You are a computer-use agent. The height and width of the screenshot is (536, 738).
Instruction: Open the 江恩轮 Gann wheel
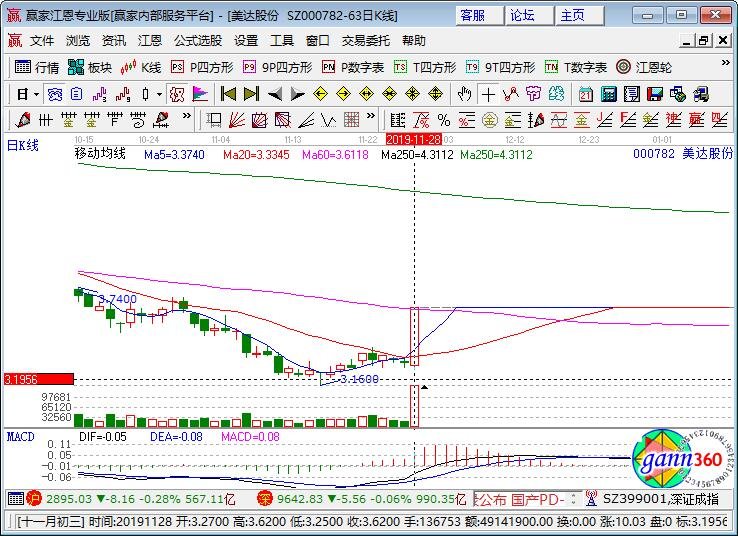pos(644,67)
